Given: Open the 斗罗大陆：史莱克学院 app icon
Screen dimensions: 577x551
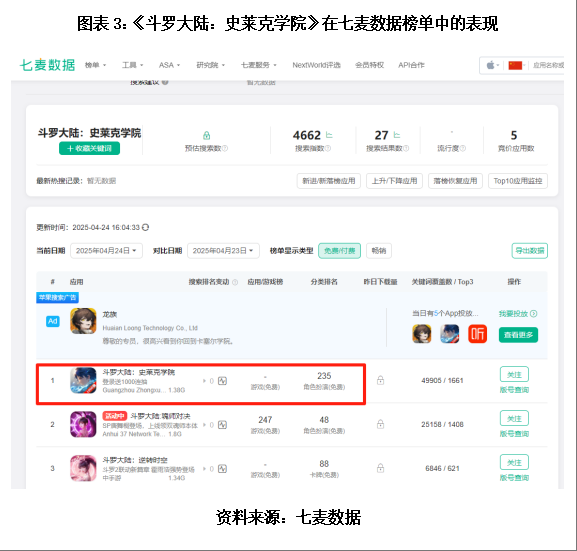Looking at the screenshot, I should [x=83, y=380].
